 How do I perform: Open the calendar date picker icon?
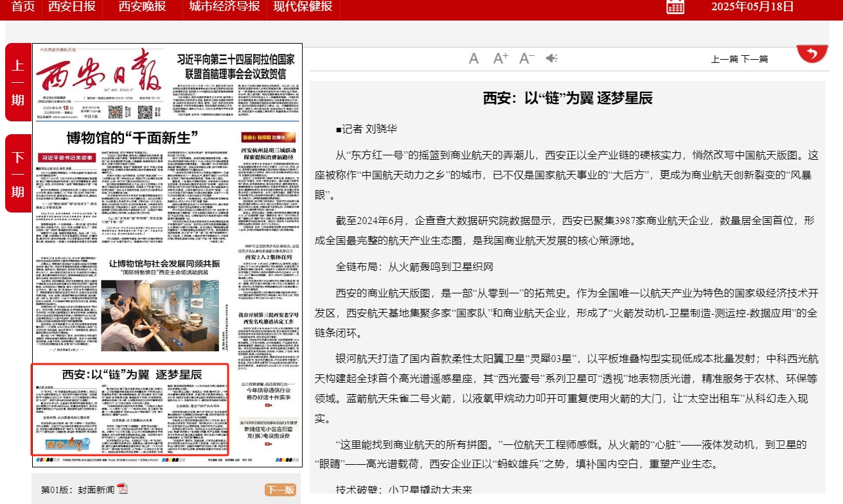coord(675,6)
